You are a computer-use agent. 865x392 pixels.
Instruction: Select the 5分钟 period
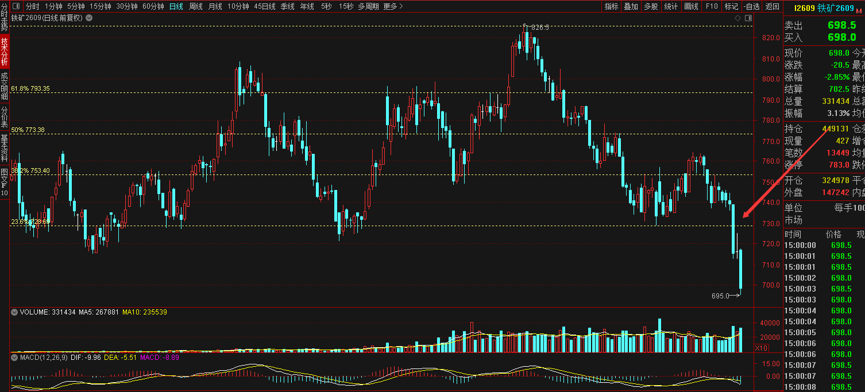[76, 7]
